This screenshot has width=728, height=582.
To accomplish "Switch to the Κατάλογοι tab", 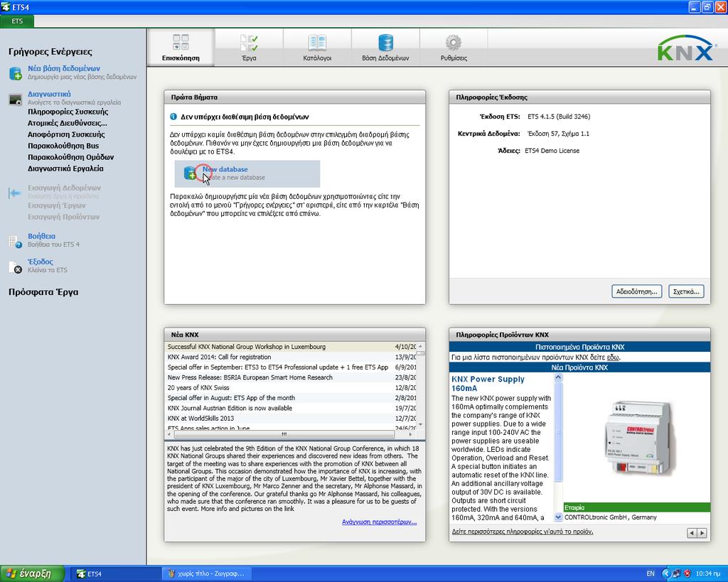I will 317,47.
